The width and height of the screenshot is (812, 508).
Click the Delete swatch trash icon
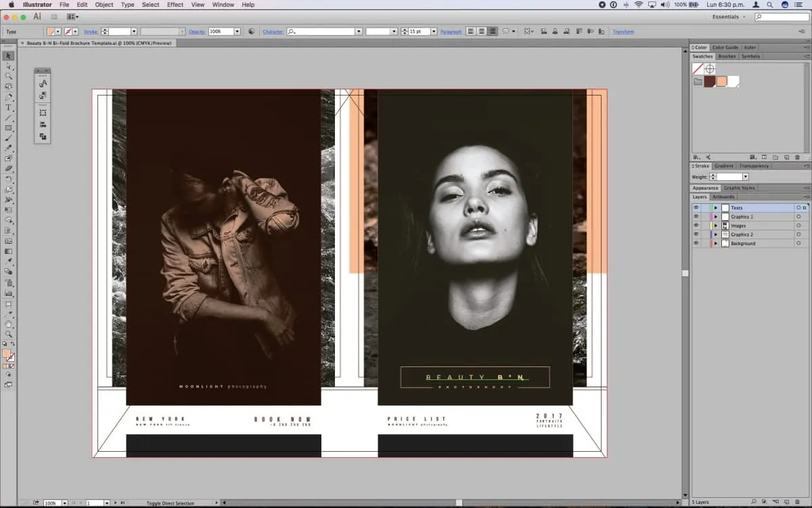pyautogui.click(x=797, y=157)
